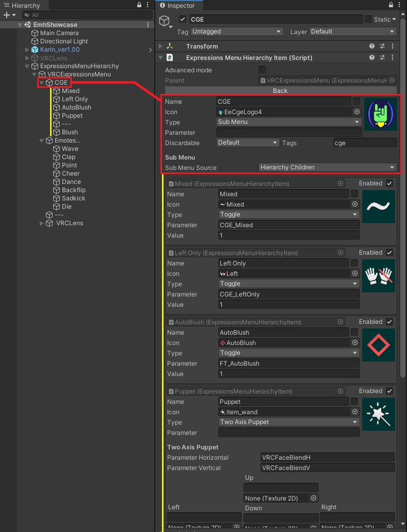This screenshot has height=532, width=407.
Task: Enable the Advanced mode checkbox
Action: (x=262, y=70)
